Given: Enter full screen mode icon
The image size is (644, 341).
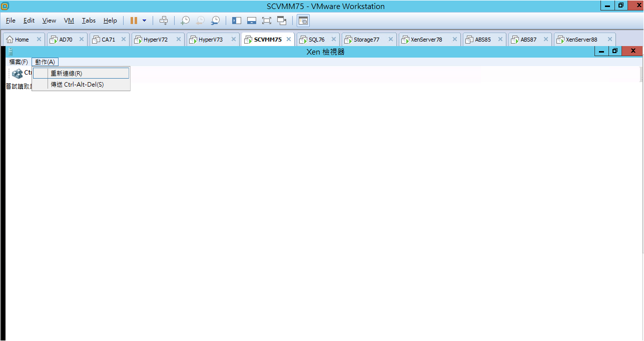Looking at the screenshot, I should click(x=267, y=21).
